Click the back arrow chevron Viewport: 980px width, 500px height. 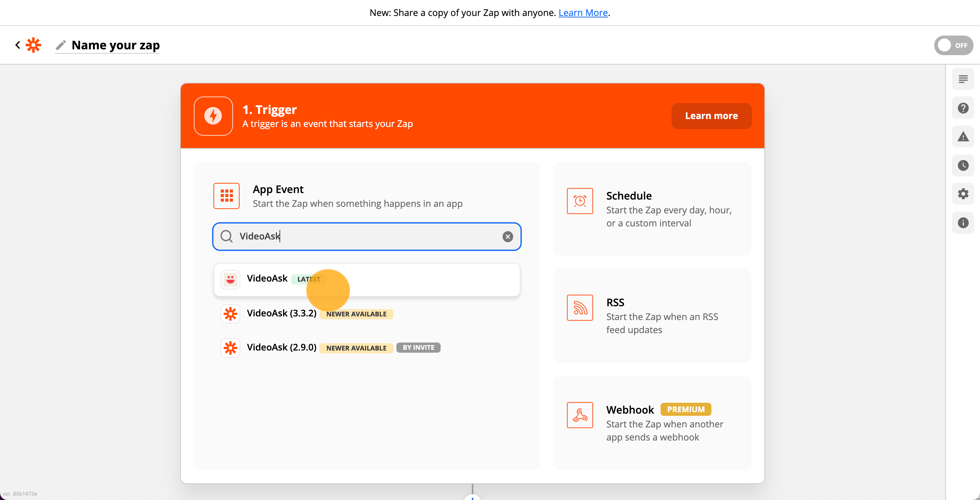(17, 45)
